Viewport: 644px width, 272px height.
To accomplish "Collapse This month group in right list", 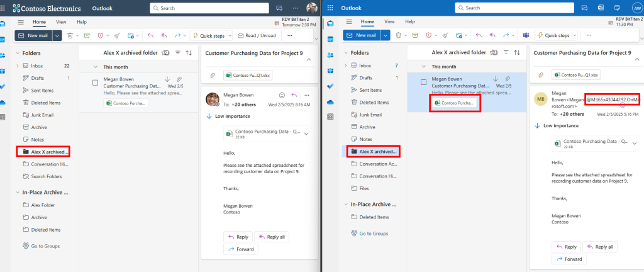I will coord(423,67).
